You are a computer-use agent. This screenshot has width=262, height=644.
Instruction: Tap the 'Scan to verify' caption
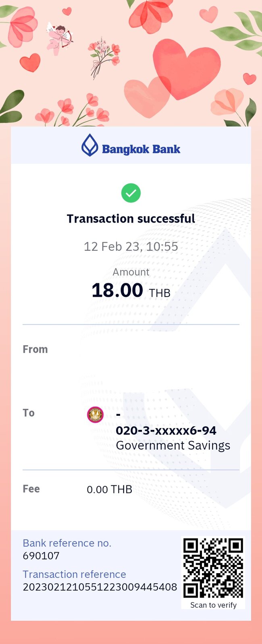coord(213,605)
